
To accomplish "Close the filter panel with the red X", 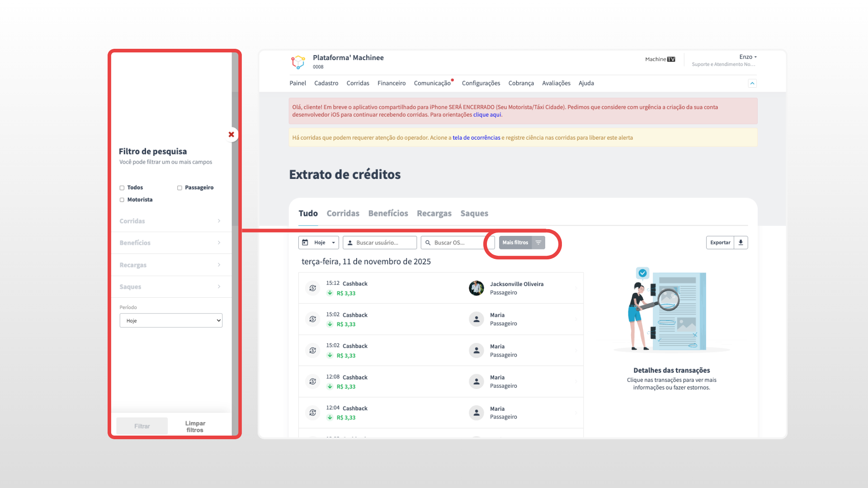I will point(231,135).
